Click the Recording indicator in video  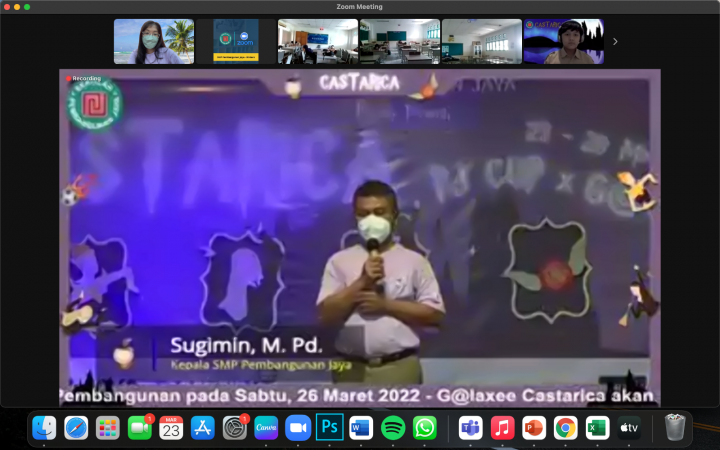click(84, 77)
